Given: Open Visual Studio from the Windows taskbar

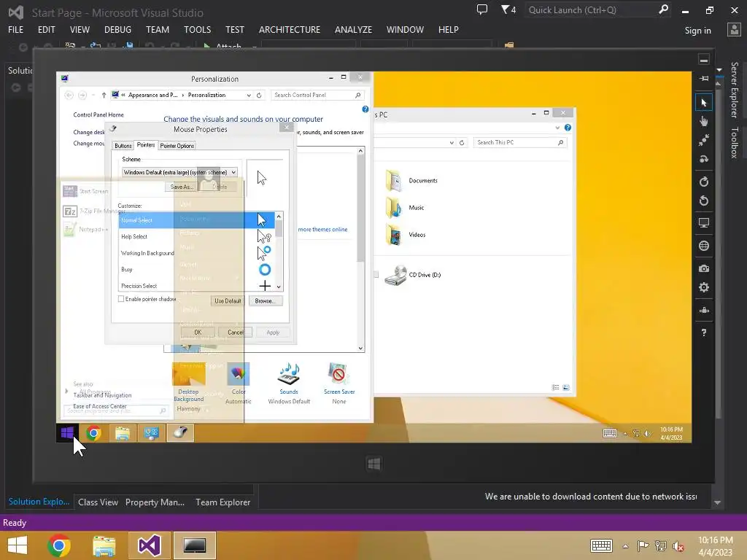Looking at the screenshot, I should [149, 545].
